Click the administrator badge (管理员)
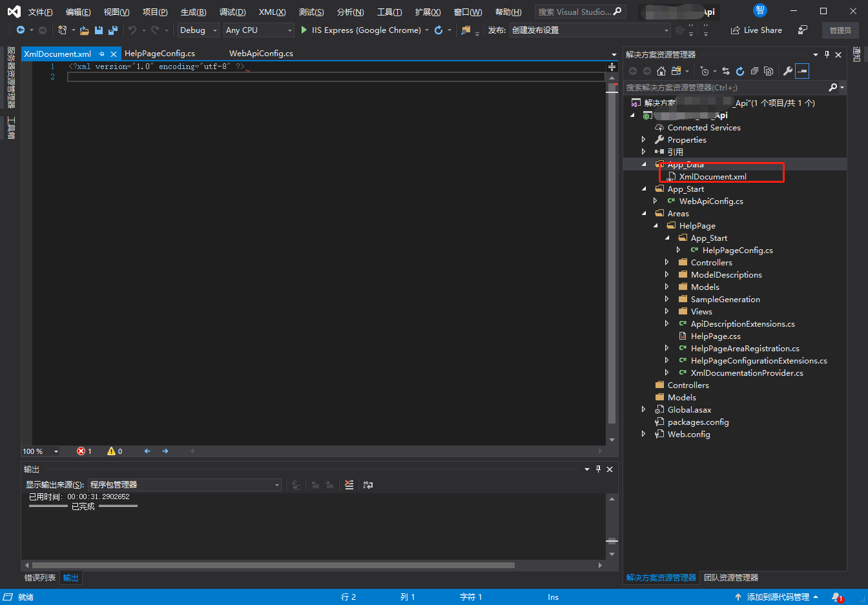Viewport: 868px width, 605px height. 840,30
